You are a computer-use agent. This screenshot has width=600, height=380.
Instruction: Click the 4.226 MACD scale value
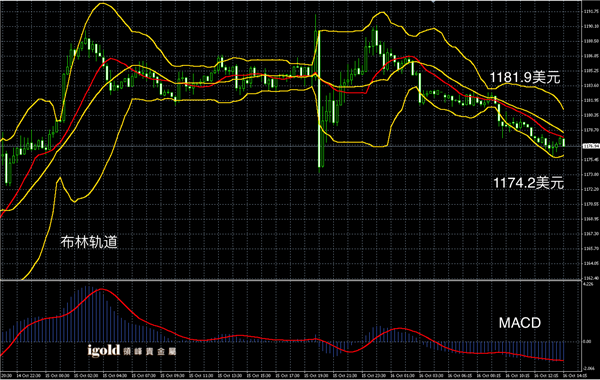tap(587, 284)
